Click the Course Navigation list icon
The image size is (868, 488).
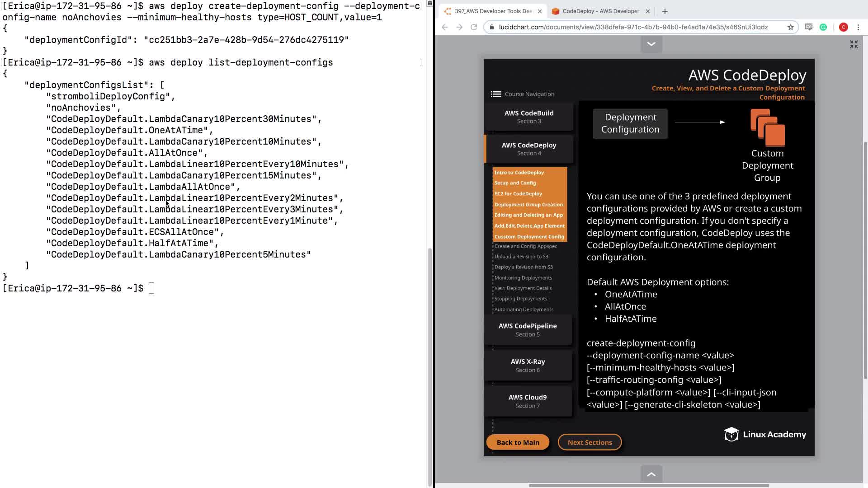pos(496,94)
